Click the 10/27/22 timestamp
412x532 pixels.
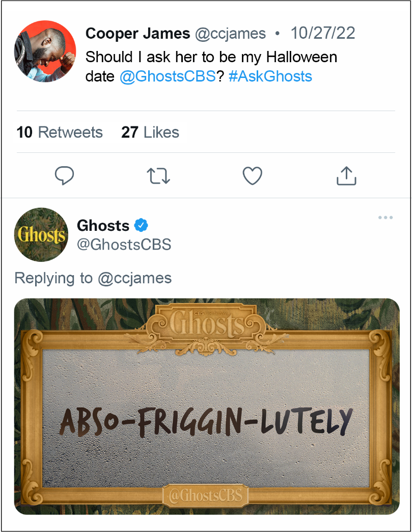[x=323, y=34]
